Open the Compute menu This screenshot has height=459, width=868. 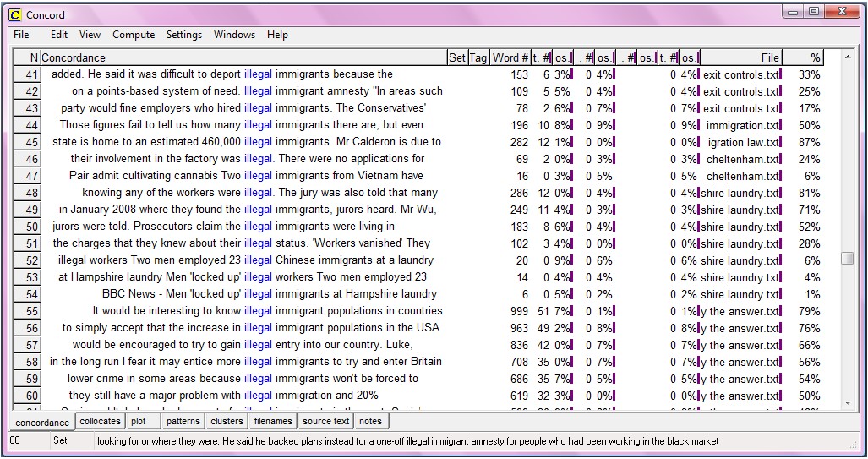(134, 35)
